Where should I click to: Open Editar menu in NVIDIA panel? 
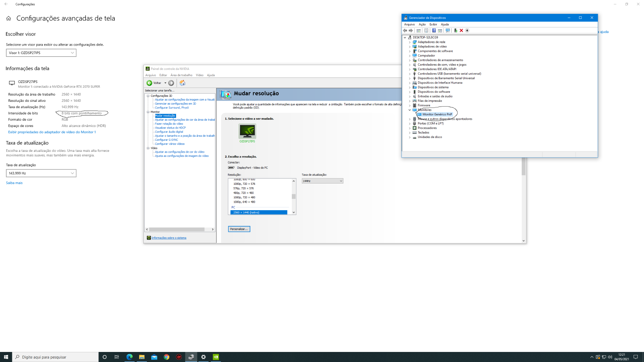pyautogui.click(x=163, y=75)
